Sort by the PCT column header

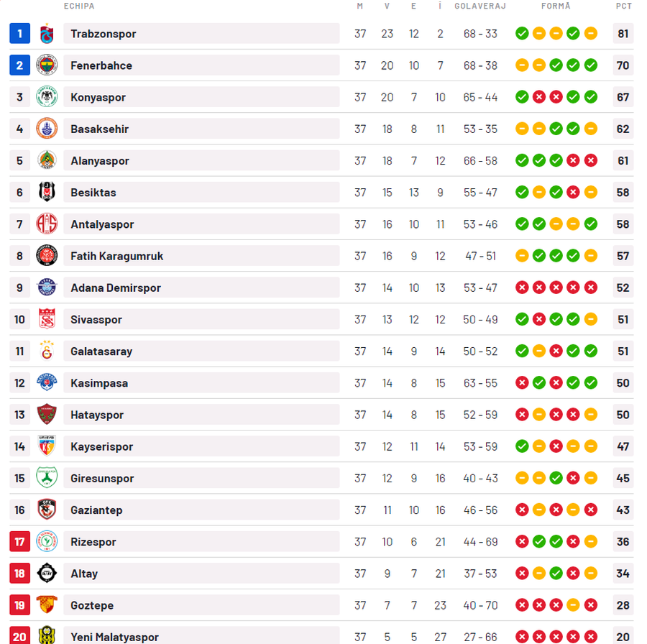pyautogui.click(x=623, y=6)
